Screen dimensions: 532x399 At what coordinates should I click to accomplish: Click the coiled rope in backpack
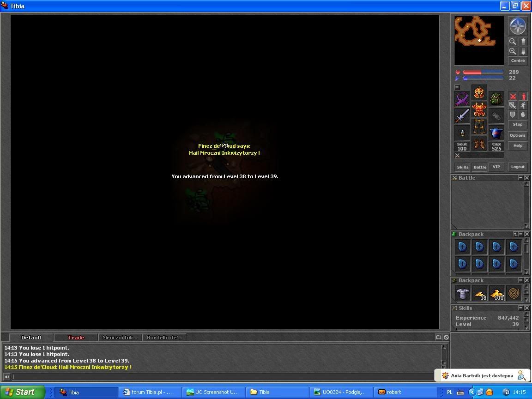coord(514,294)
